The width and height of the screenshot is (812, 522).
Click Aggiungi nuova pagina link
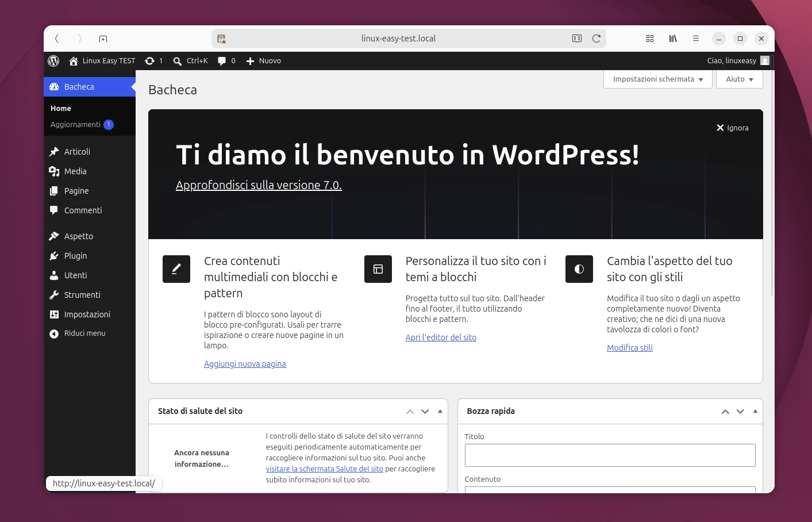pos(245,364)
